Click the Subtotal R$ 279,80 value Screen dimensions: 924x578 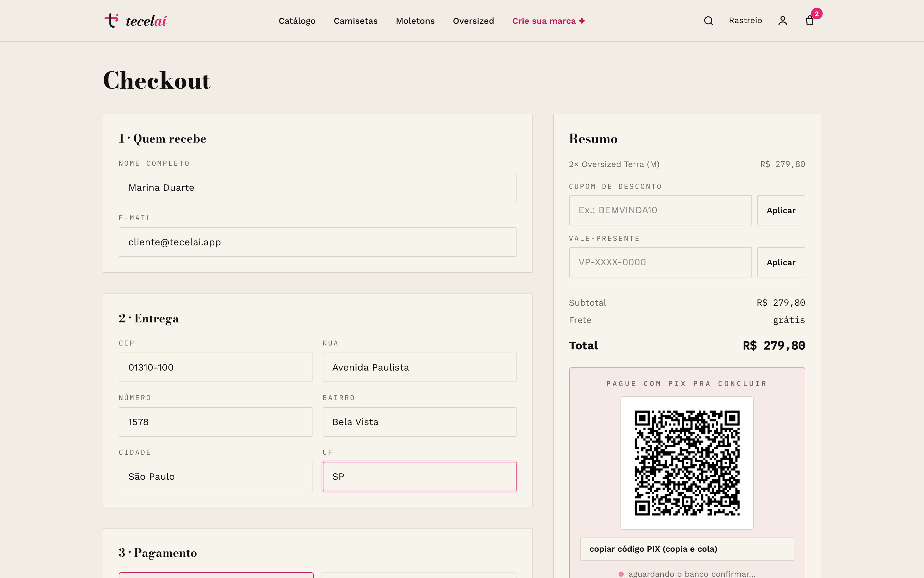pyautogui.click(x=781, y=303)
